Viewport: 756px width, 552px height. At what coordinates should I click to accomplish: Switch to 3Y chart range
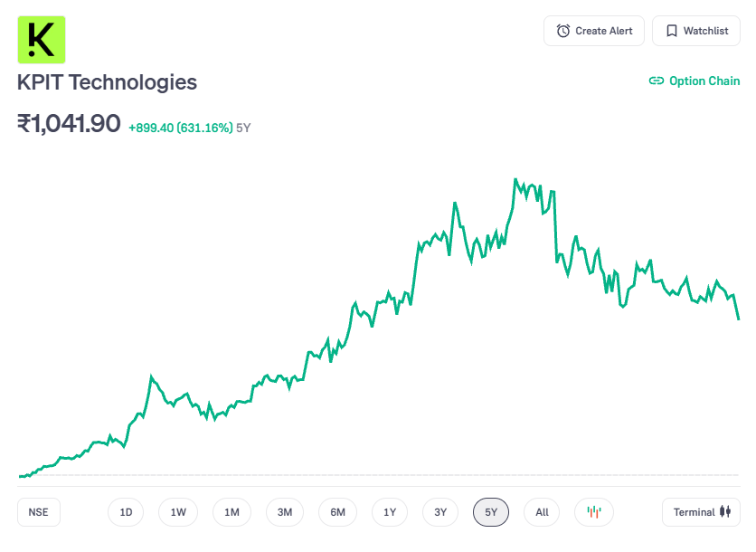(x=440, y=512)
